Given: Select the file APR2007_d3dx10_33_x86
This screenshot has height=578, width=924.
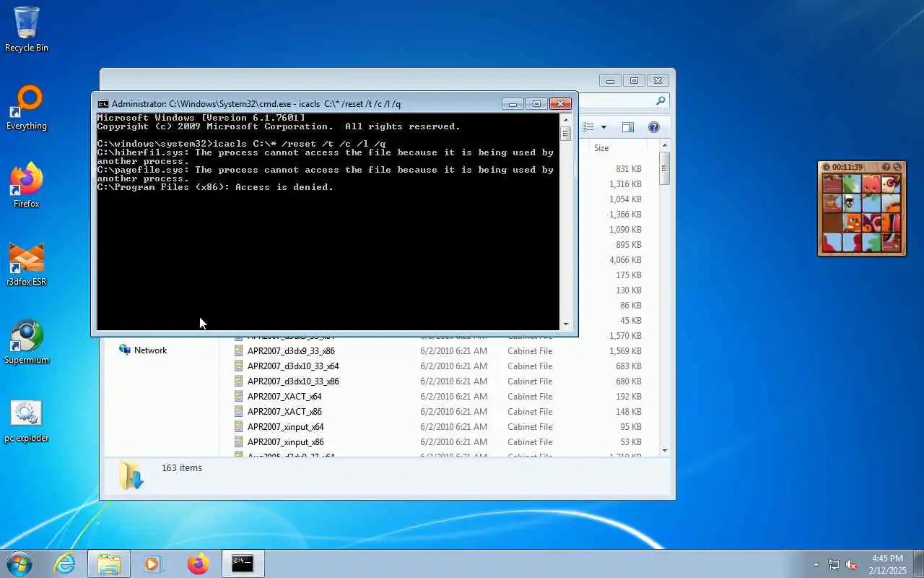Looking at the screenshot, I should coord(293,381).
